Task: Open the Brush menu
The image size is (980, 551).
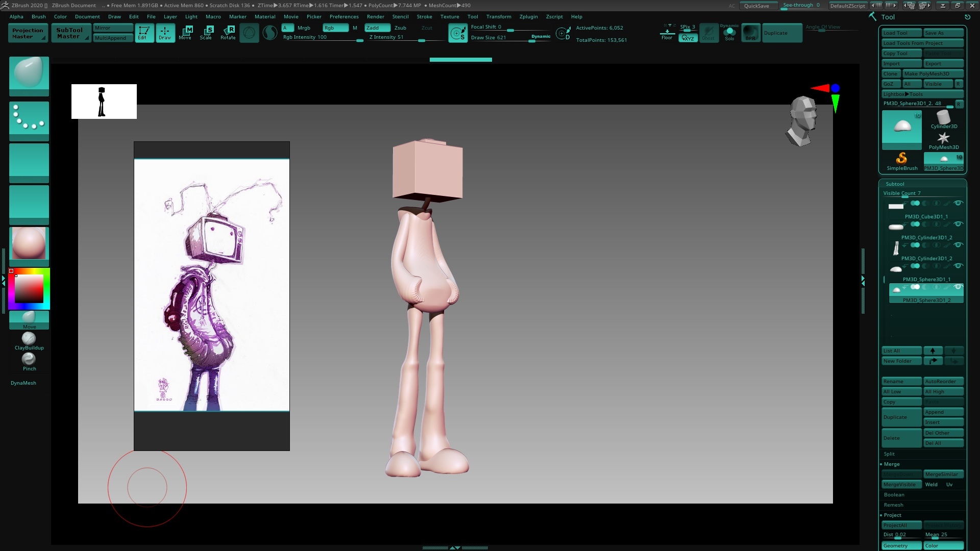Action: click(39, 17)
